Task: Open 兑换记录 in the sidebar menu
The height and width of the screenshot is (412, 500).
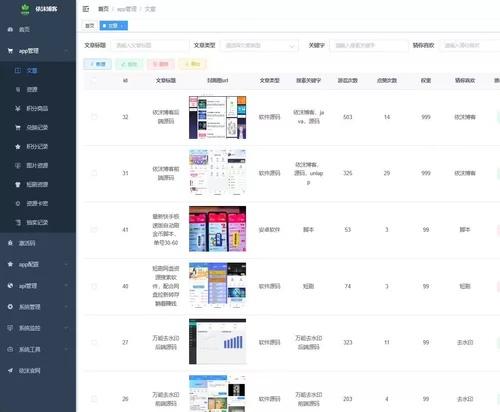Action: (37, 127)
